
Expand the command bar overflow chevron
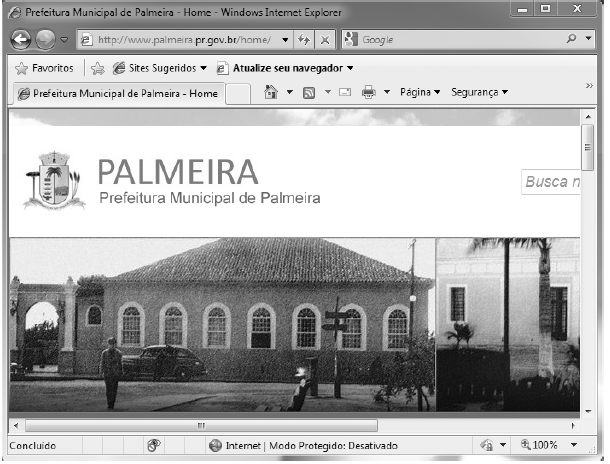[589, 85]
